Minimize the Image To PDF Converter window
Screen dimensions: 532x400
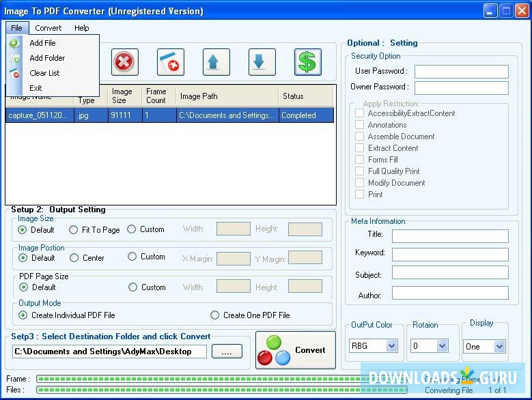(490, 11)
